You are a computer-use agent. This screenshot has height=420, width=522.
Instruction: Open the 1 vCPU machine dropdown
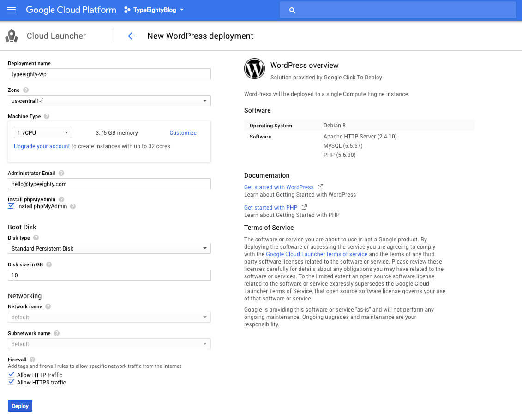(43, 132)
